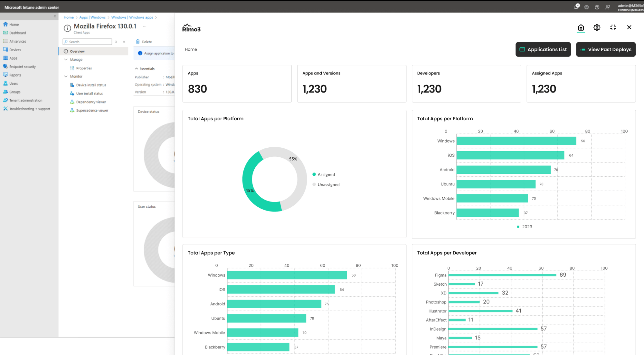The height and width of the screenshot is (355, 644).
Task: Collapse the Intune left navigation
Action: (x=55, y=16)
